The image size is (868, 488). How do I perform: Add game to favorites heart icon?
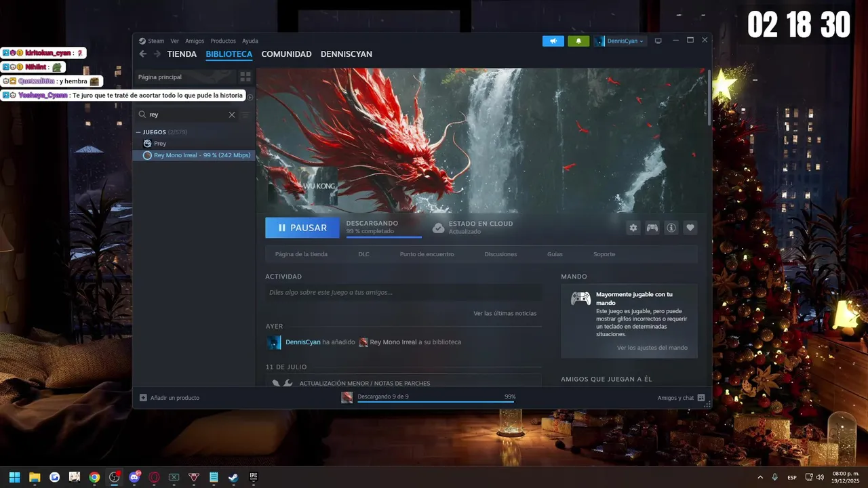[x=690, y=228]
